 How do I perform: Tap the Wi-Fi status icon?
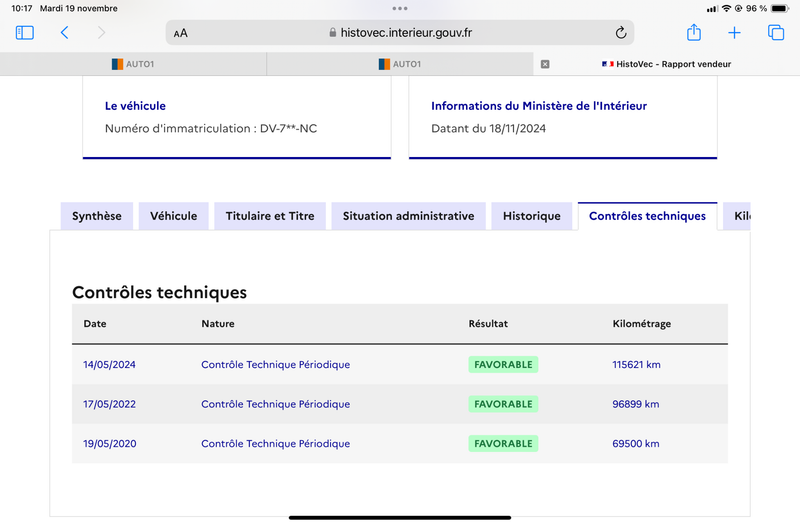(727, 8)
